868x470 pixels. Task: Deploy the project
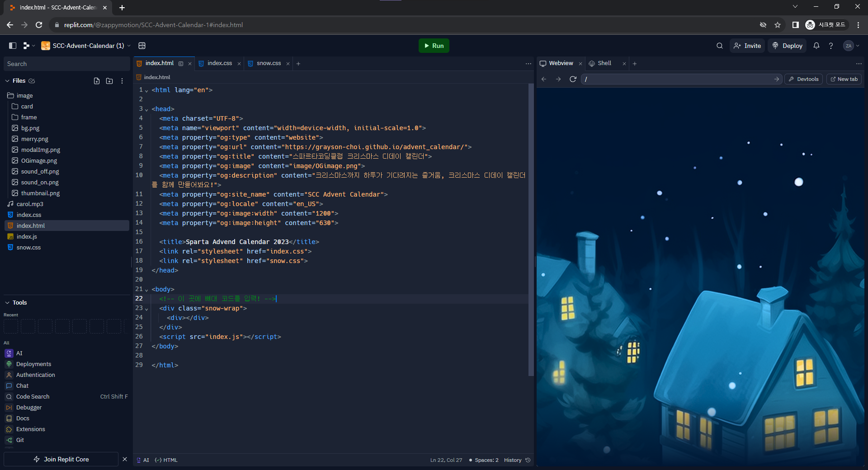pyautogui.click(x=787, y=46)
